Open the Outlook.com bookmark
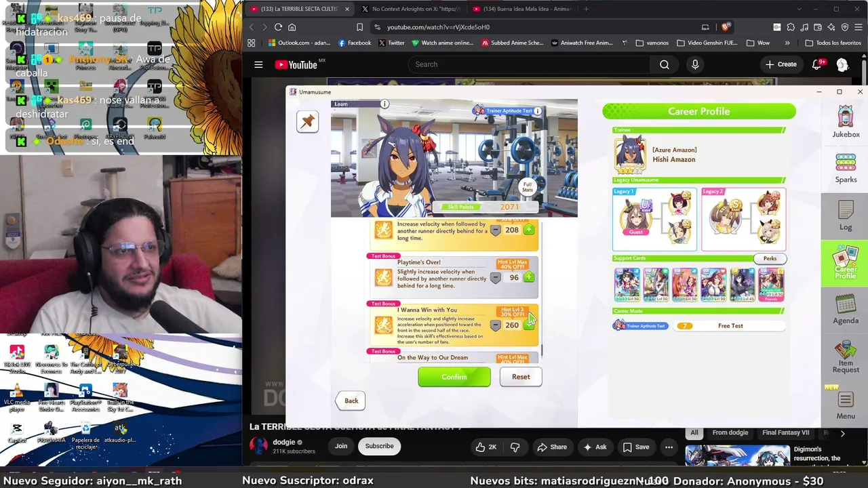 coord(299,43)
